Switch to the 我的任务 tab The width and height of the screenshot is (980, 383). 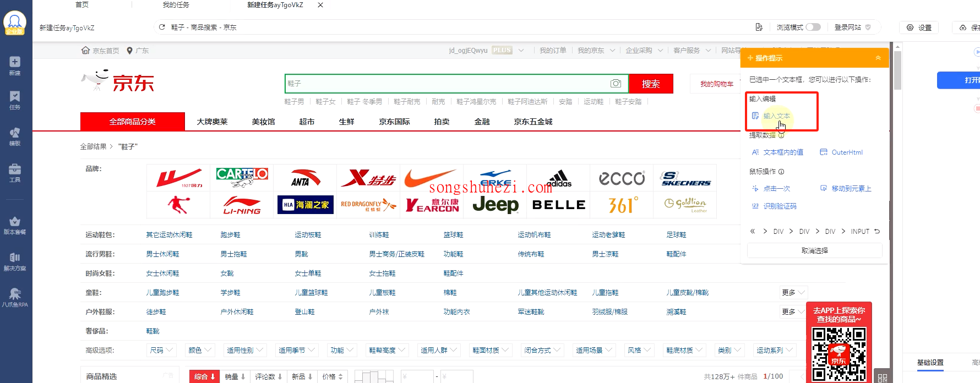(176, 5)
